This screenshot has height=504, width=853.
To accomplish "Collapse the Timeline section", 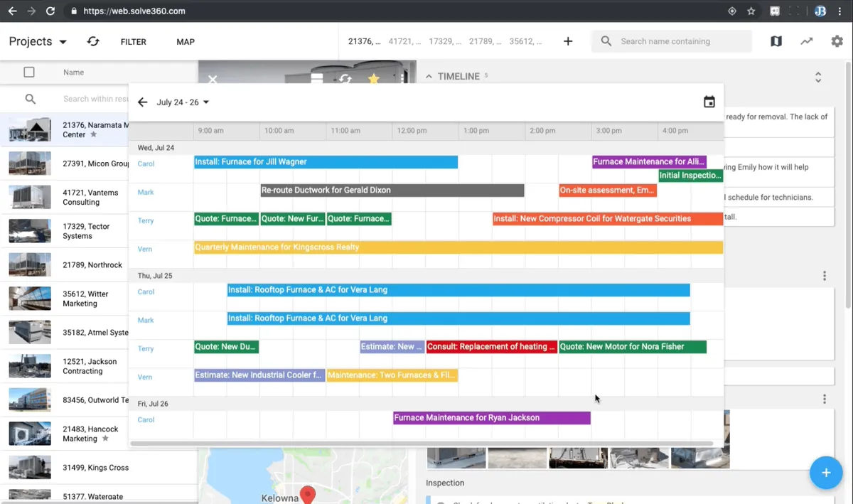I will [x=429, y=76].
